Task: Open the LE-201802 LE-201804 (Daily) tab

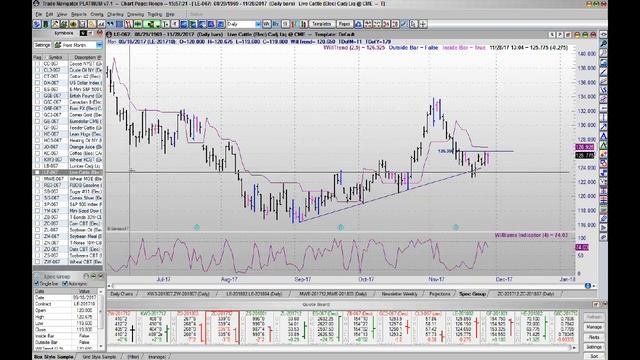Action: point(254,294)
